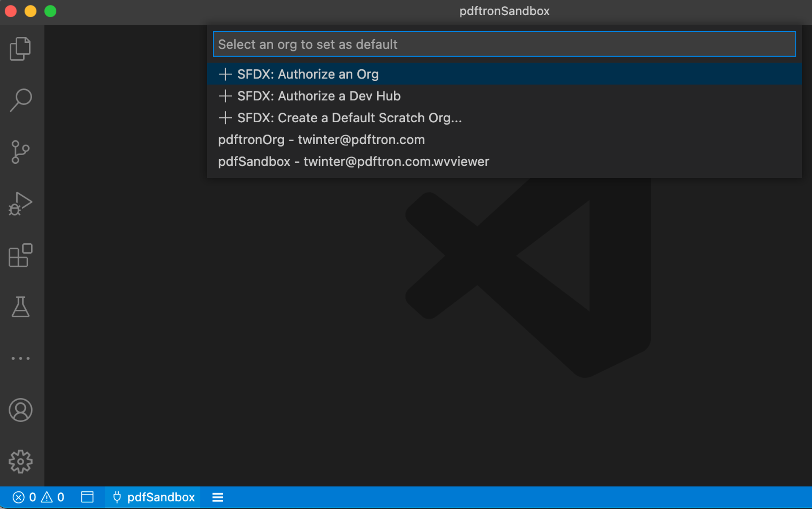This screenshot has height=509, width=812.
Task: Click the hamburger lines status bar icon
Action: click(217, 497)
